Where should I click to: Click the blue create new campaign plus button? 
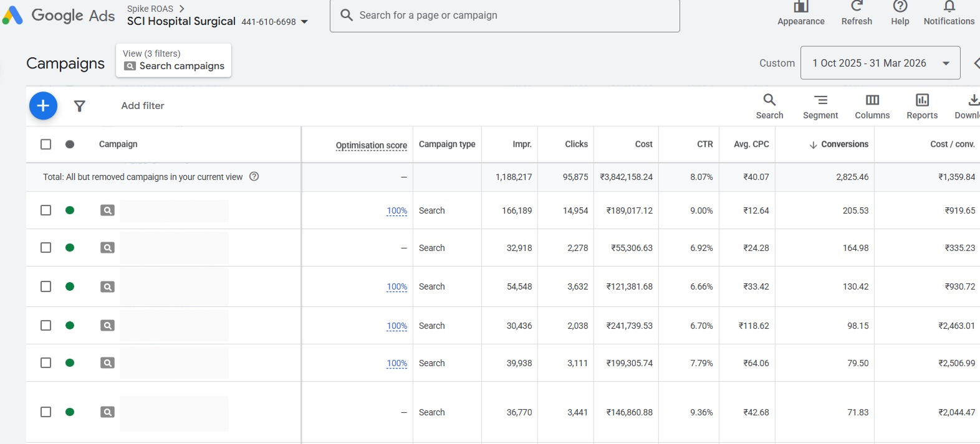(x=43, y=106)
